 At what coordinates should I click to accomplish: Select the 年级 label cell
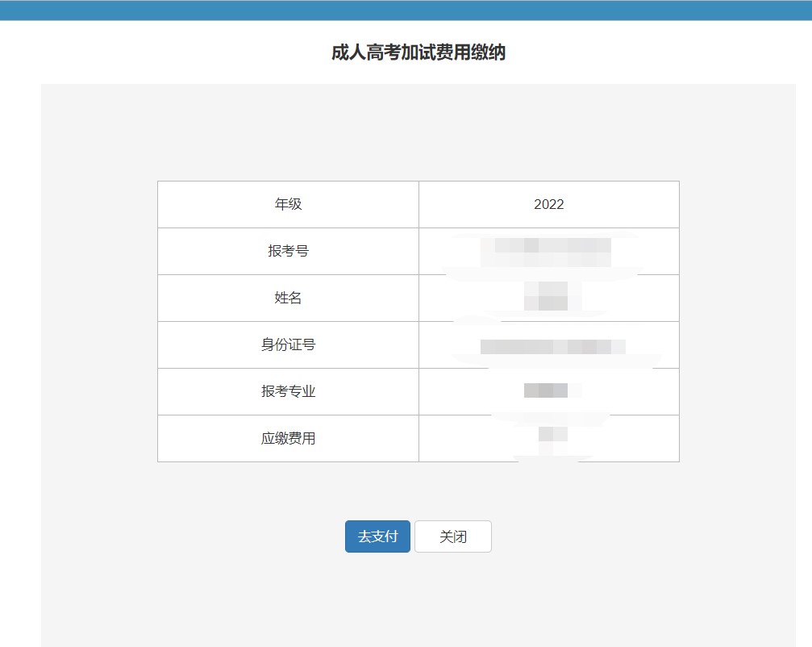click(288, 204)
